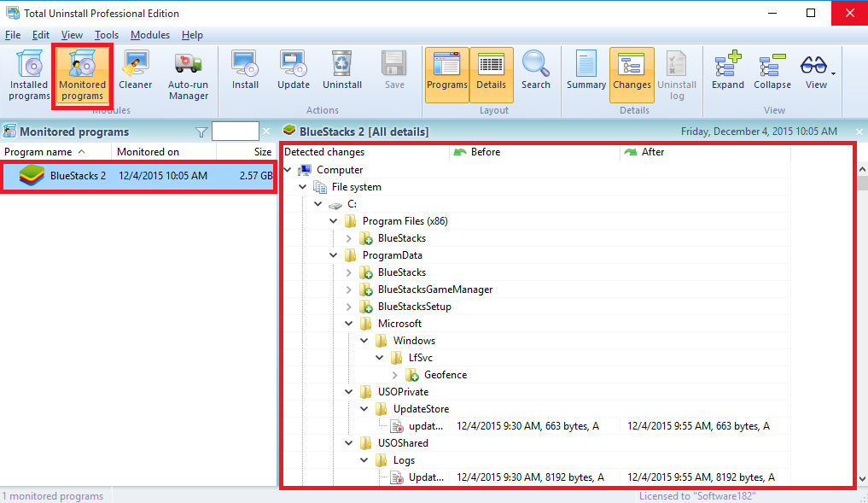Click the scroll down arrow in details pane
Image resolution: width=868 pixels, height=503 pixels.
pos(862,478)
